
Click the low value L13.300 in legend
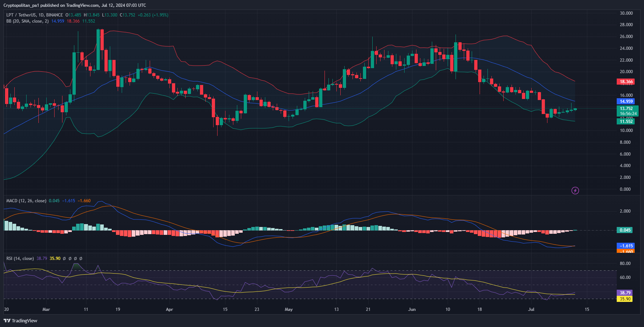point(109,15)
